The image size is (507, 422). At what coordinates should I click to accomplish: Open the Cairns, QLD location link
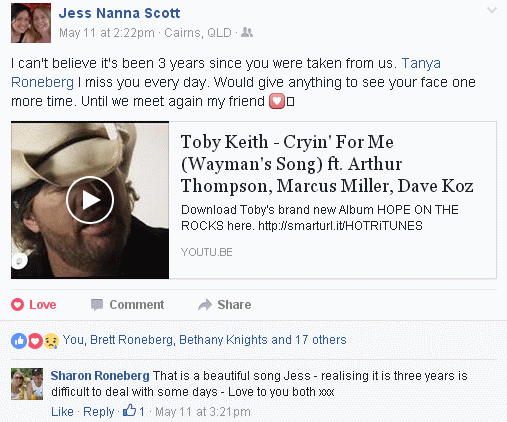(x=198, y=33)
